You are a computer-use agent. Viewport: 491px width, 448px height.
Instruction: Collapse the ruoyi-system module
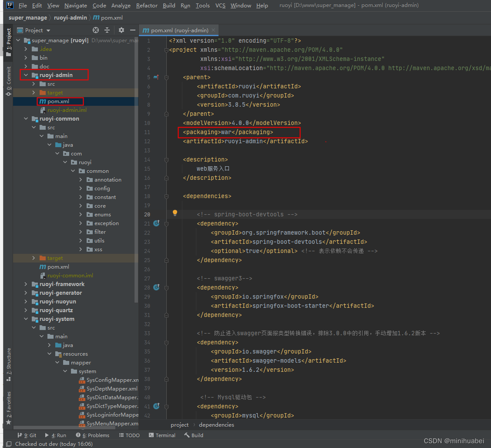(x=26, y=319)
